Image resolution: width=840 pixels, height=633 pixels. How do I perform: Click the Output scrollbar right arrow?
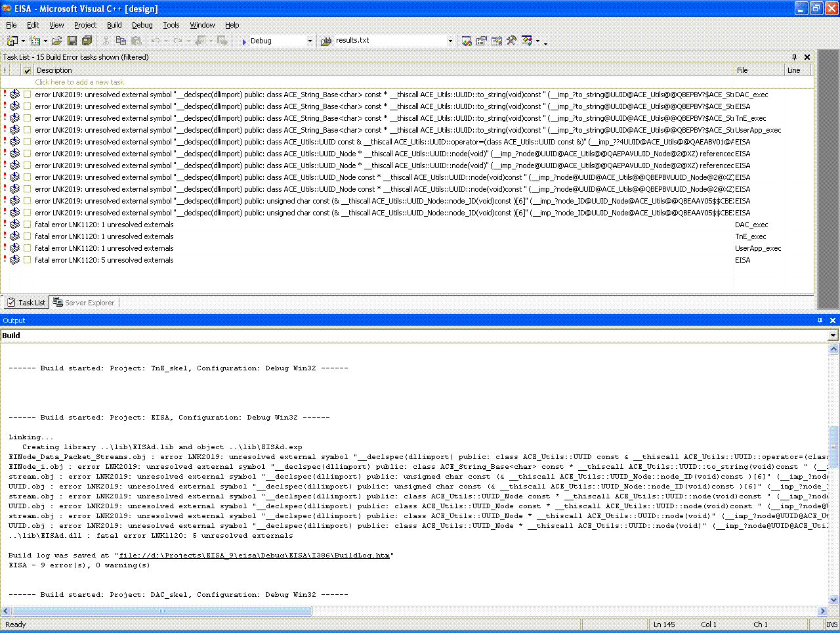pos(823,611)
